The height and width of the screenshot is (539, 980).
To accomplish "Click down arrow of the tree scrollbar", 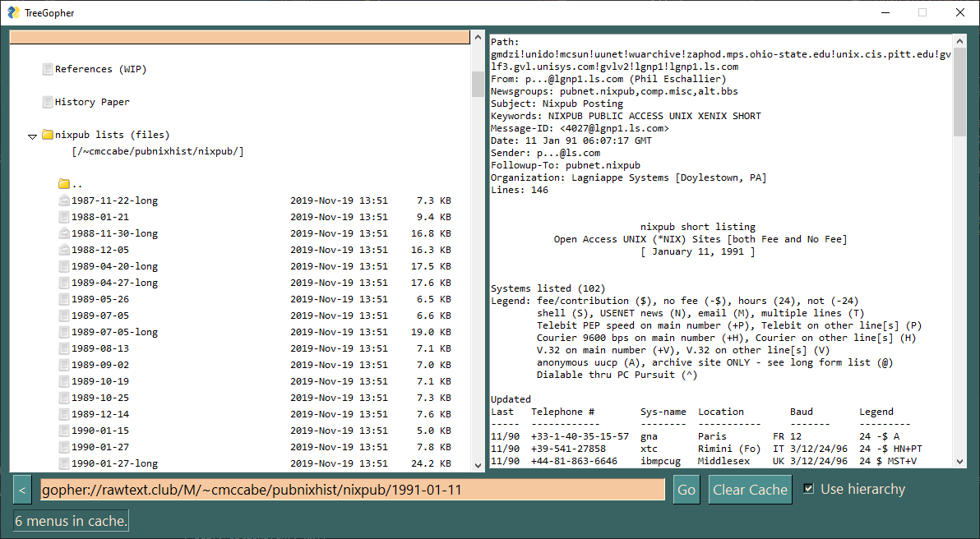I will (x=478, y=465).
